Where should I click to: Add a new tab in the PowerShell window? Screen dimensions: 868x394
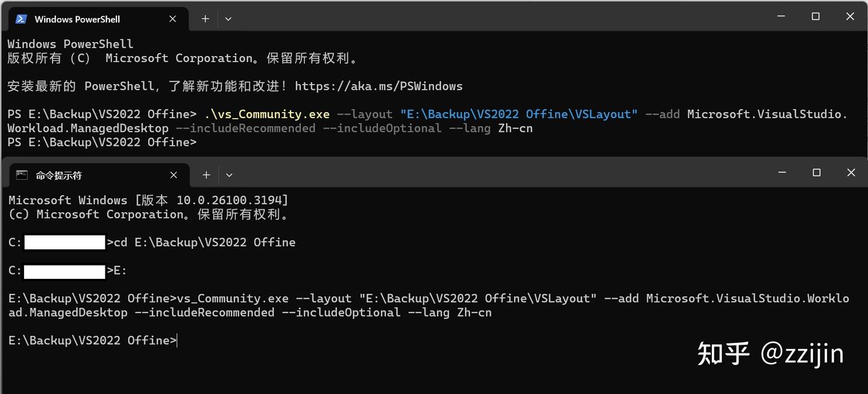[206, 19]
